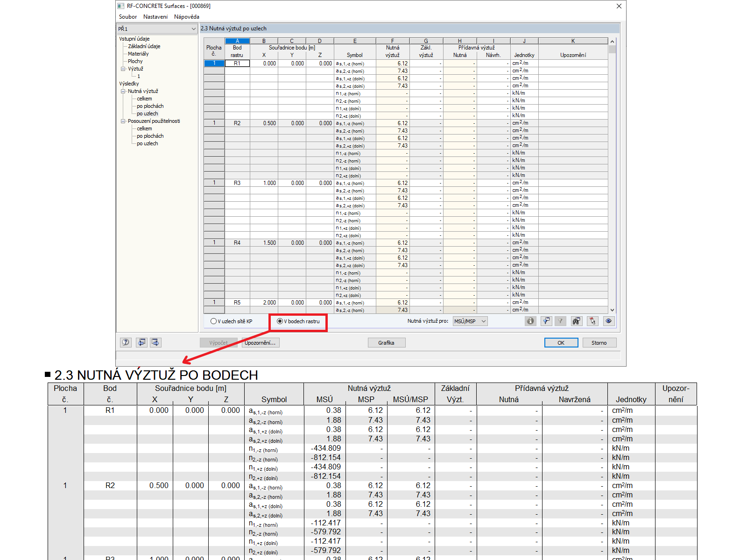Click the pick-in-graphics cursor icon
The width and height of the screenshot is (747, 560).
pyautogui.click(x=592, y=321)
